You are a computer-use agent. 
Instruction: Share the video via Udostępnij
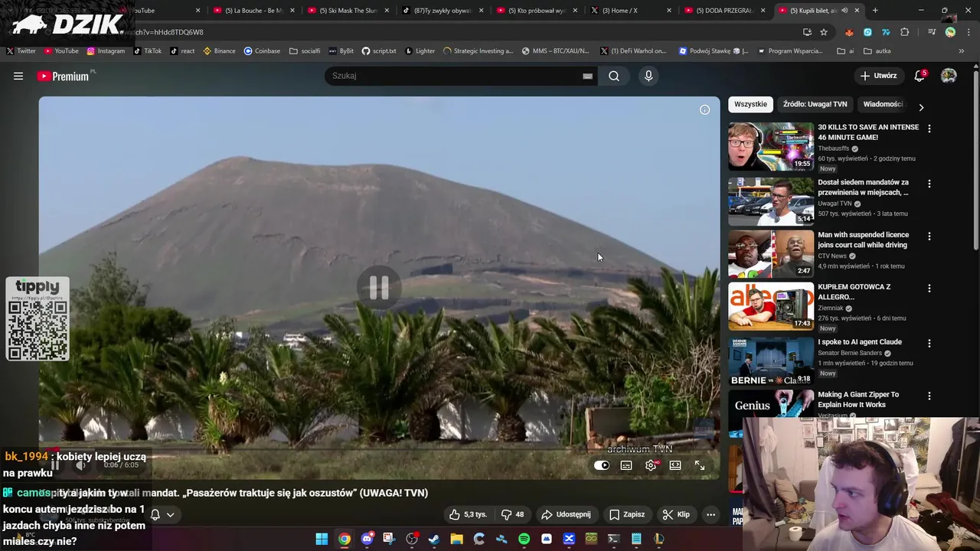(x=567, y=514)
